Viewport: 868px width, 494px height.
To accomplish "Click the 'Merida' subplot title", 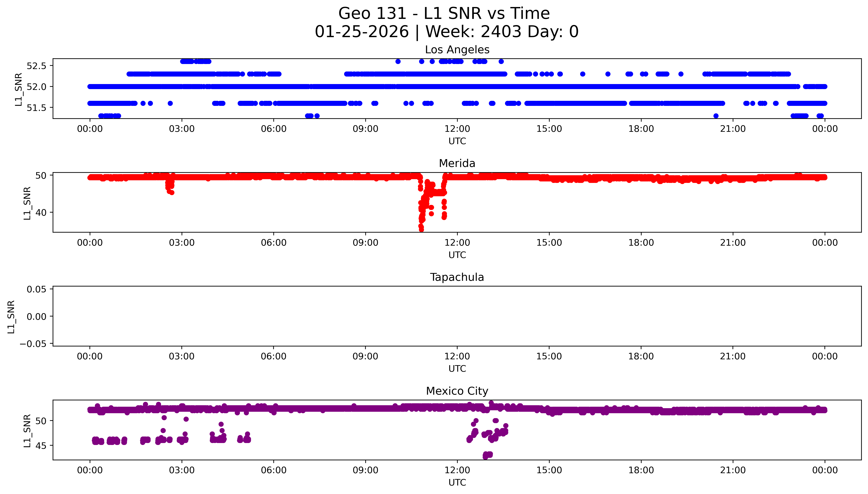I will tap(457, 164).
